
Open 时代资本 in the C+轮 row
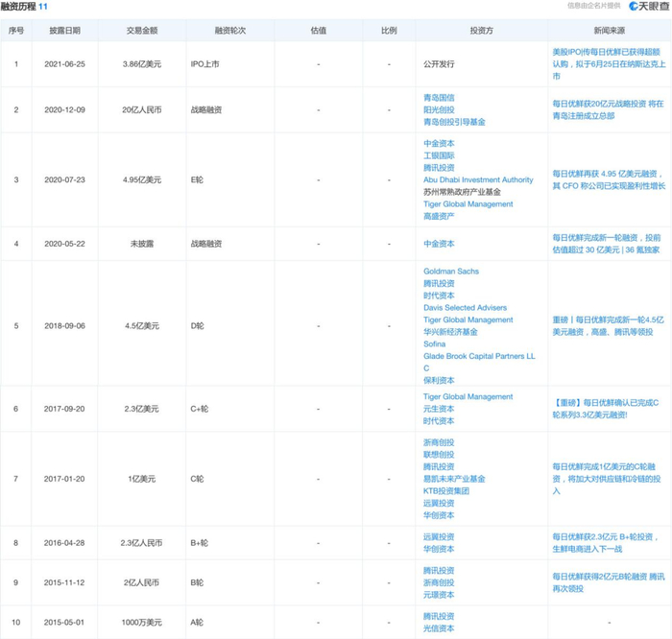point(439,421)
